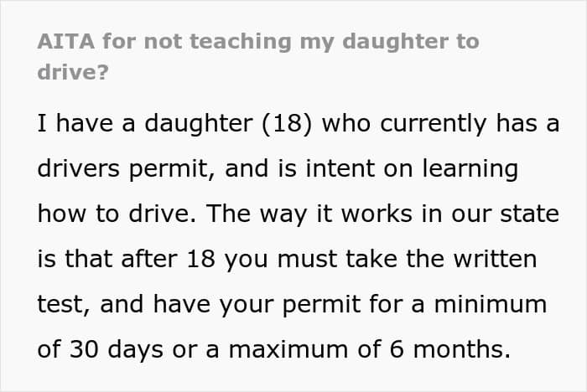Click the words 'intent on learning'

click(x=412, y=168)
